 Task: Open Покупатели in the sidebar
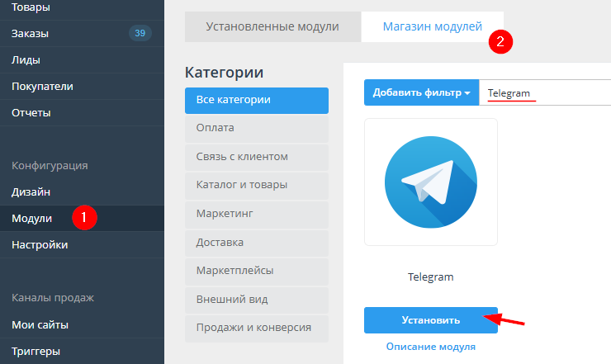82,86
